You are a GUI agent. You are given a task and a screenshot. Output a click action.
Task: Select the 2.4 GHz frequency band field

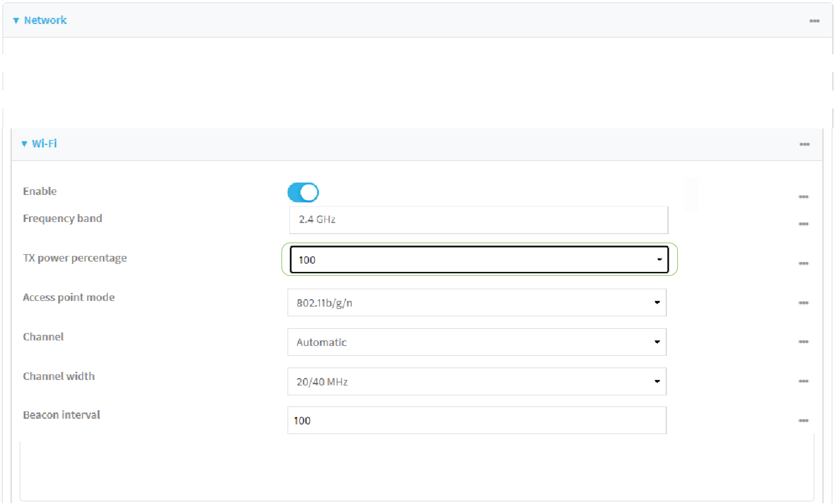click(475, 220)
